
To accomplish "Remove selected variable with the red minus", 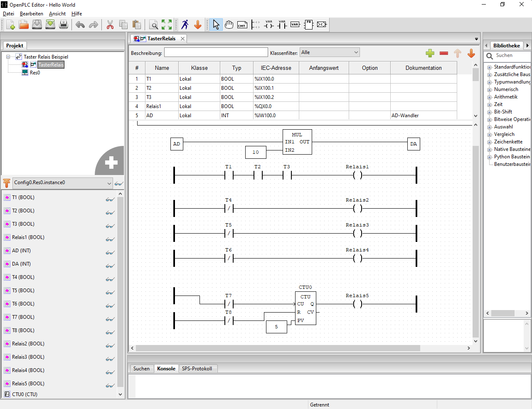I will pos(443,53).
